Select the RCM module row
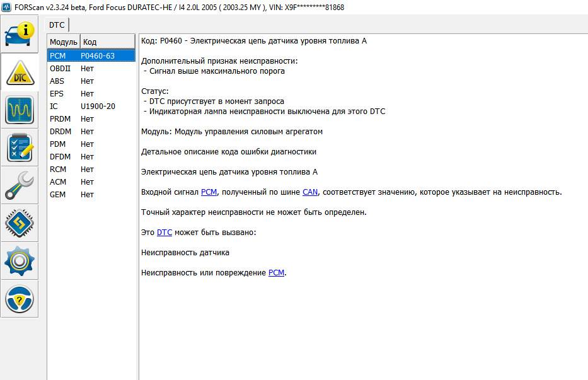588x380 pixels. [91, 170]
